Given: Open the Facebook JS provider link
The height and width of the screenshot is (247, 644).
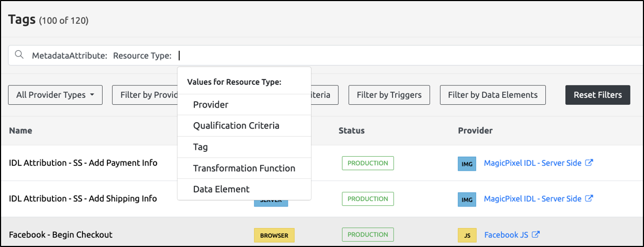Looking at the screenshot, I should [x=506, y=235].
